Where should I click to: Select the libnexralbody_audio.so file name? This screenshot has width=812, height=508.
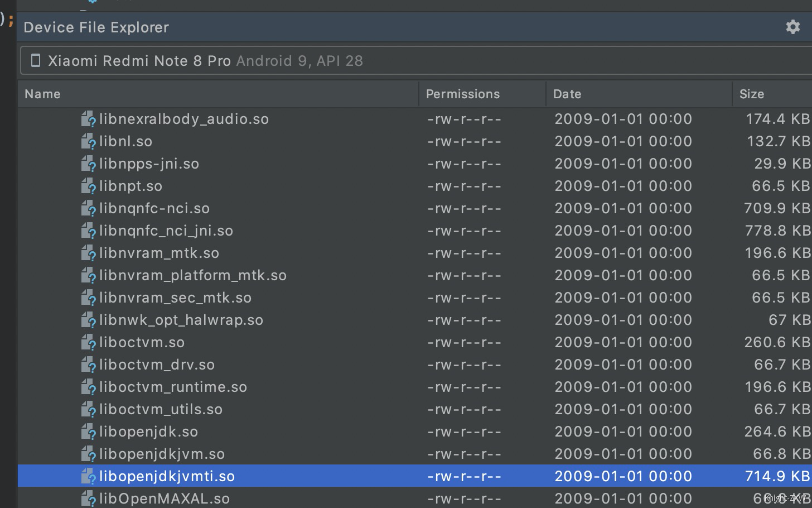tap(184, 119)
